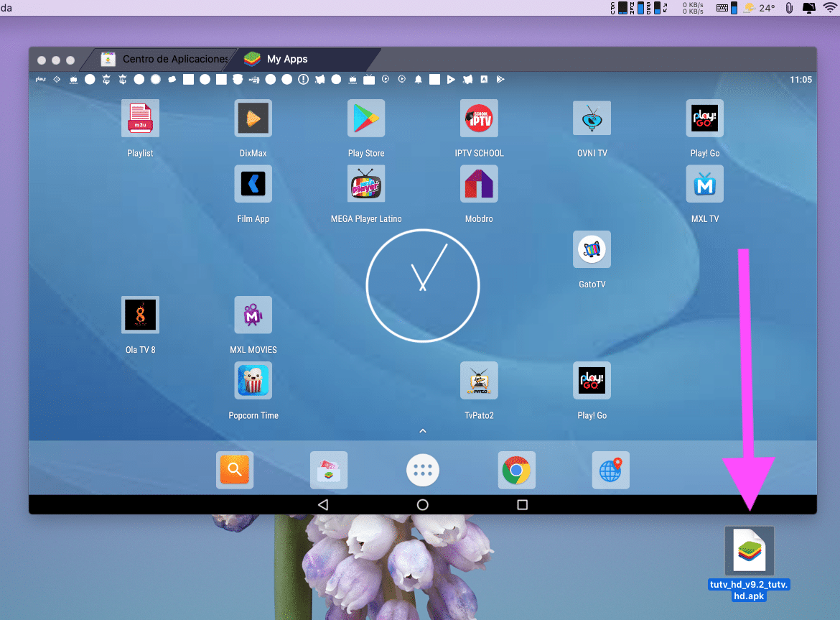Open the app drawer in the dock

[x=423, y=470]
